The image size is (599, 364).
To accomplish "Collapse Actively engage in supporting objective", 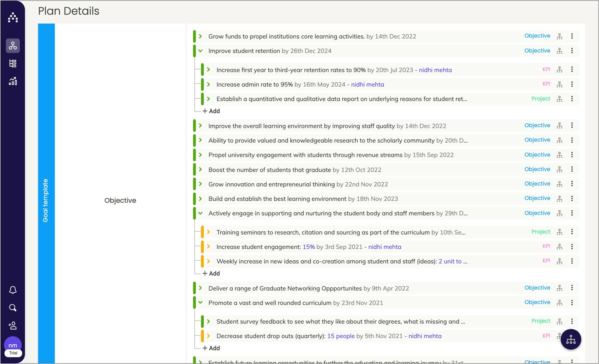I will click(x=201, y=213).
